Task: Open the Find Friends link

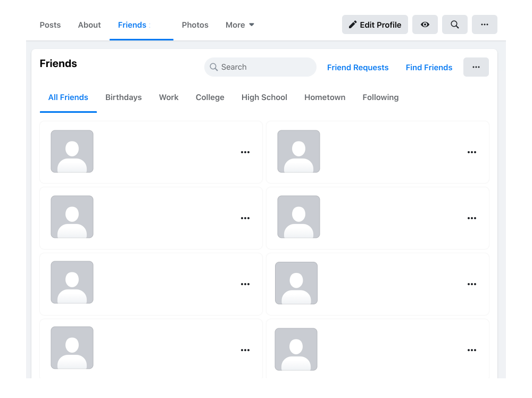Action: coord(429,67)
